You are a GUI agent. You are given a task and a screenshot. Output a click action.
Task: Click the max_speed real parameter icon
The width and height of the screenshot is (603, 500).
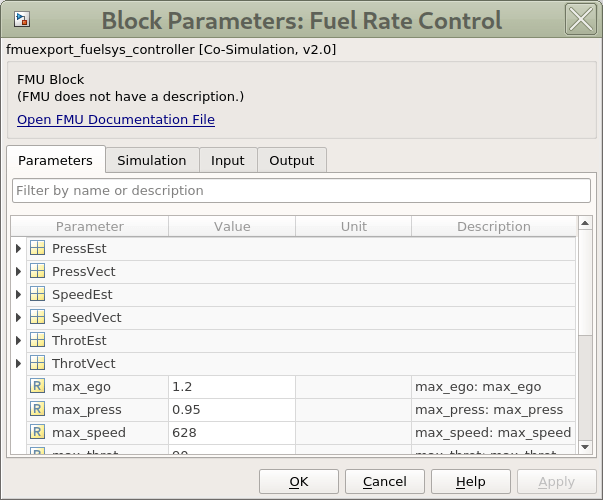pos(37,432)
